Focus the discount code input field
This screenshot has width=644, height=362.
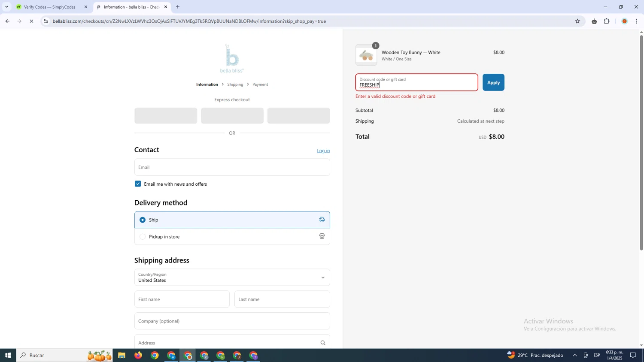click(416, 82)
